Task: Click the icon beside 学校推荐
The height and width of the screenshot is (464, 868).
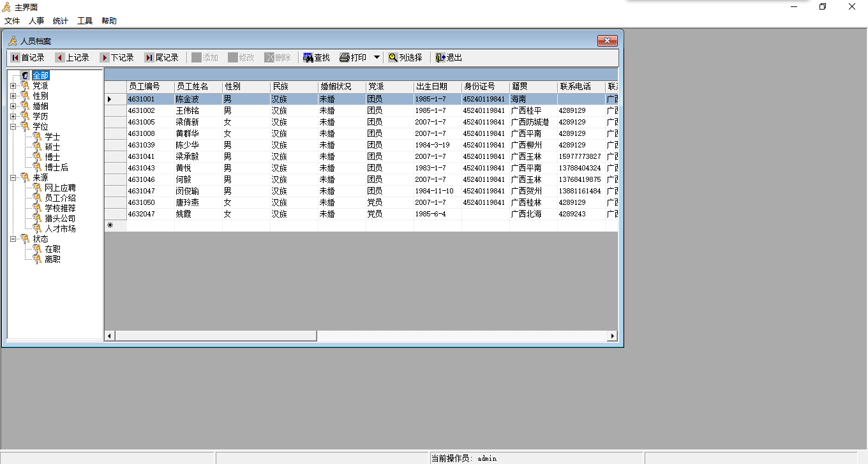Action: (37, 208)
